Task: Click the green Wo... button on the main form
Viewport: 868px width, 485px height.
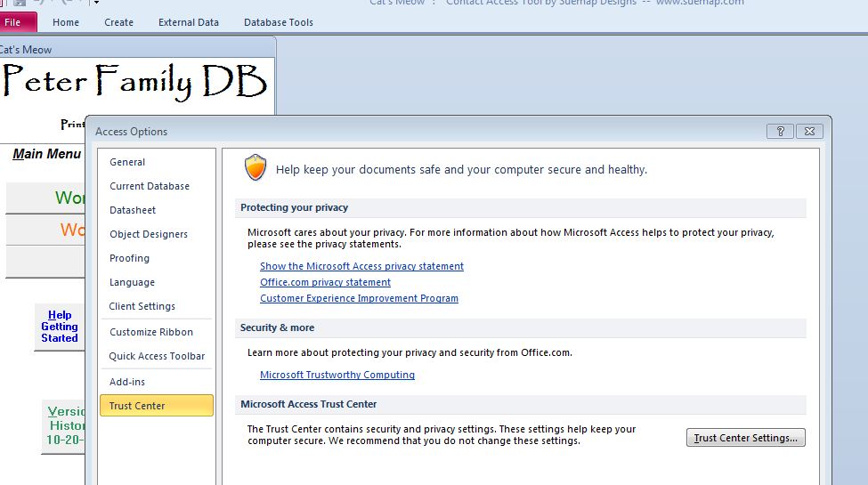Action: tap(45, 198)
